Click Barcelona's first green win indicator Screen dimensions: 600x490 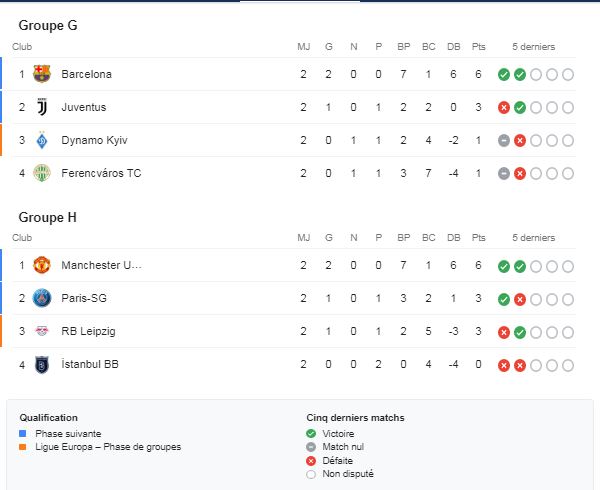click(x=504, y=75)
